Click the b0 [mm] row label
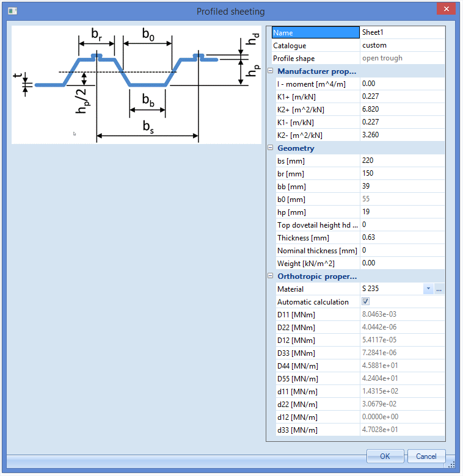The height and width of the screenshot is (476, 463). click(x=318, y=199)
